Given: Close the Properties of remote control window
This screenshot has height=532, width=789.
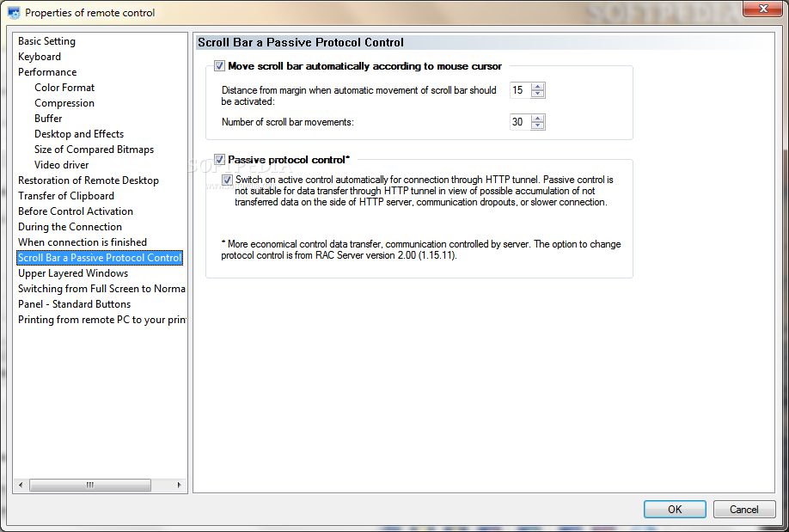Looking at the screenshot, I should tap(763, 9).
